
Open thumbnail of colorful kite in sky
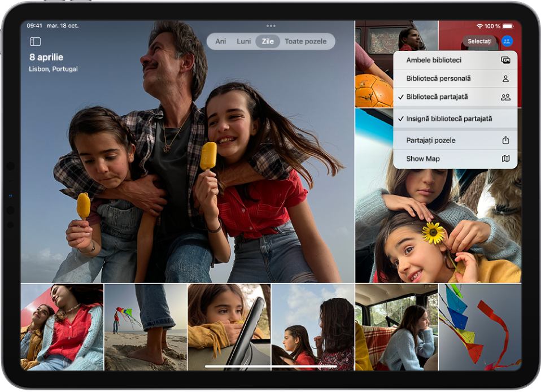point(480,327)
